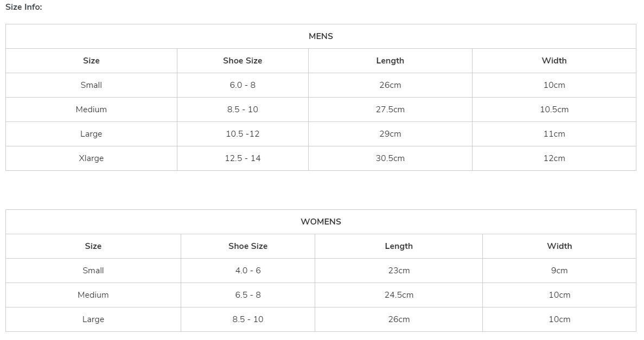Click the WOMENS table header
The height and width of the screenshot is (340, 644).
pyautogui.click(x=321, y=222)
